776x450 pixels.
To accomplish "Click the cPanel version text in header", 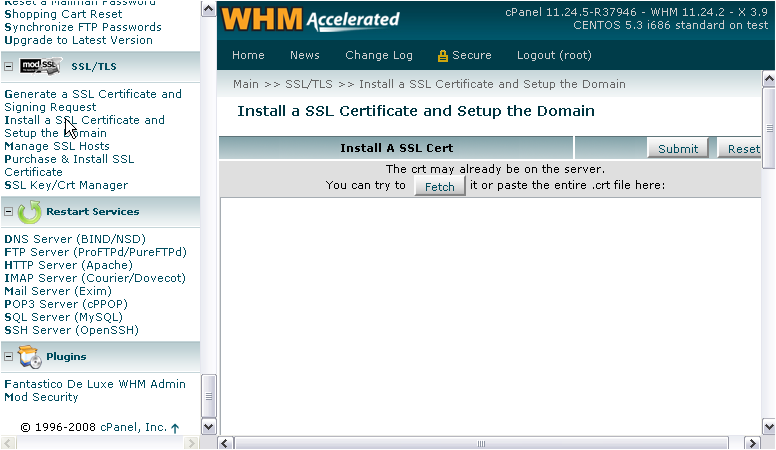I will 636,12.
